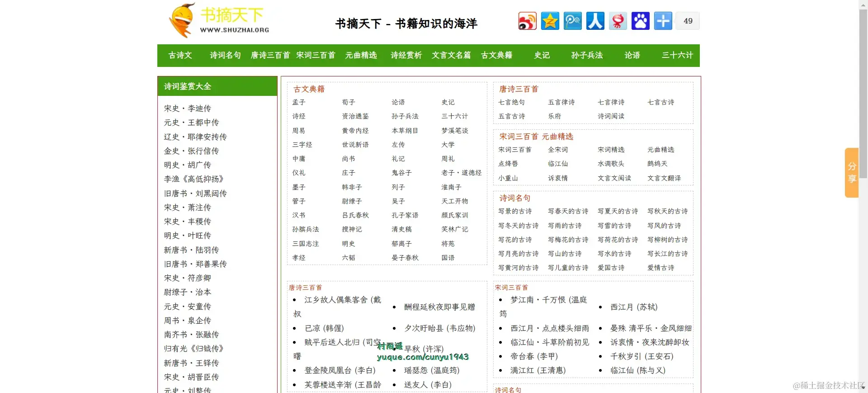
Task: Go to 唐诗三百首 in the green navigation bar
Action: click(270, 55)
